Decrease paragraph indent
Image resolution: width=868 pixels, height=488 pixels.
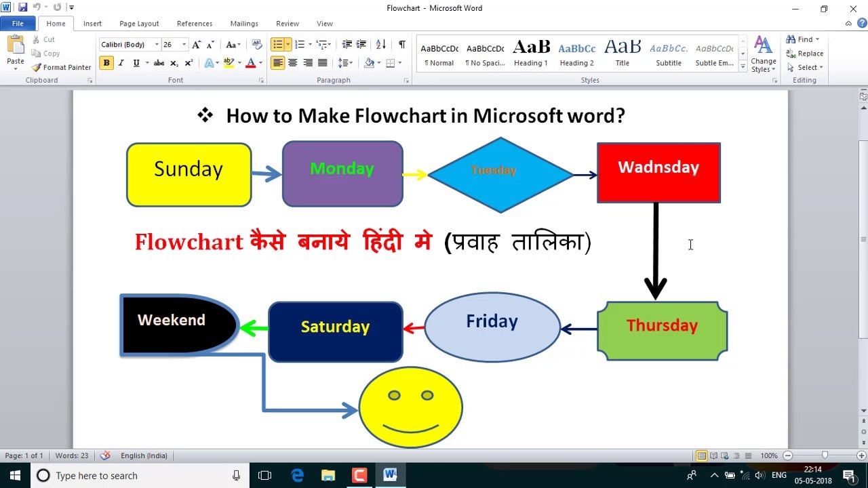coord(347,45)
